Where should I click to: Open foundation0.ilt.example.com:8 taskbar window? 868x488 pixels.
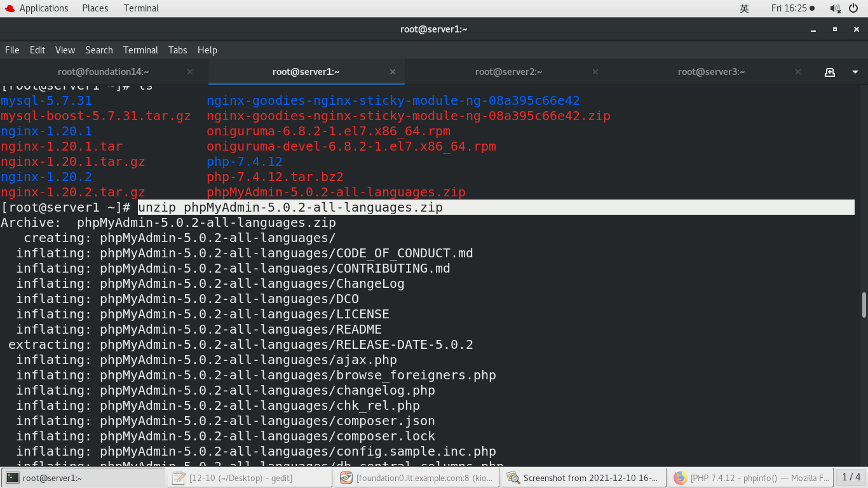(417, 478)
